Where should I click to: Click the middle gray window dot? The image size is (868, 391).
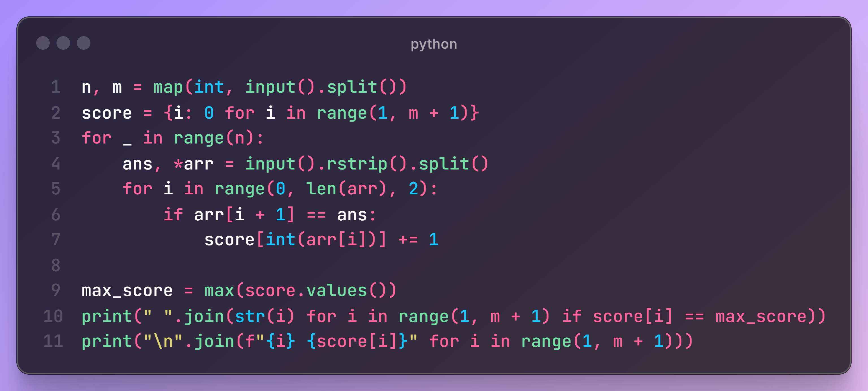[x=63, y=43]
